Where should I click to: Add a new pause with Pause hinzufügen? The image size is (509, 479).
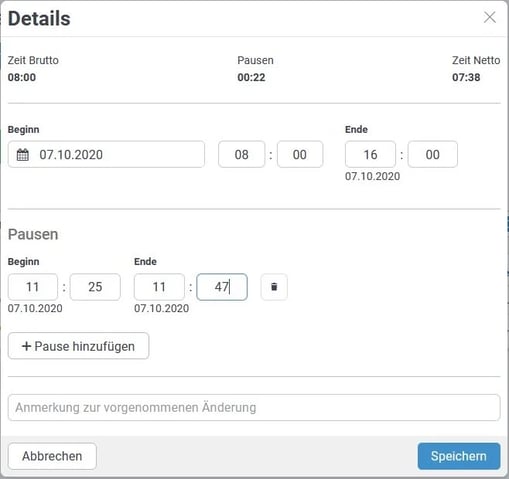[x=78, y=346]
